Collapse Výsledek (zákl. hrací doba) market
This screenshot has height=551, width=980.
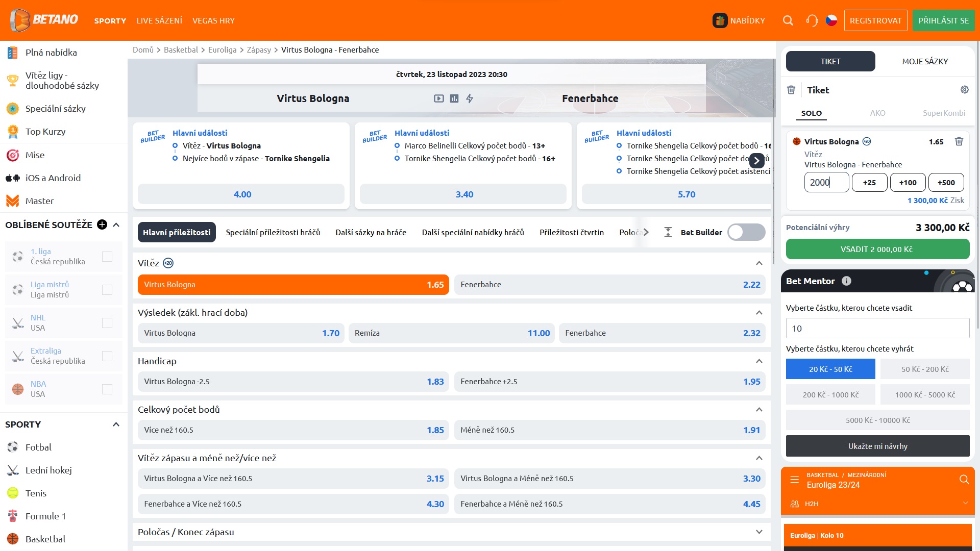pyautogui.click(x=759, y=312)
